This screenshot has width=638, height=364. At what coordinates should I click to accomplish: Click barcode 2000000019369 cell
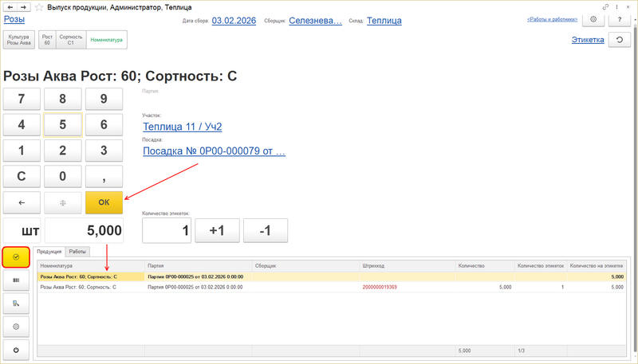[x=408, y=288]
